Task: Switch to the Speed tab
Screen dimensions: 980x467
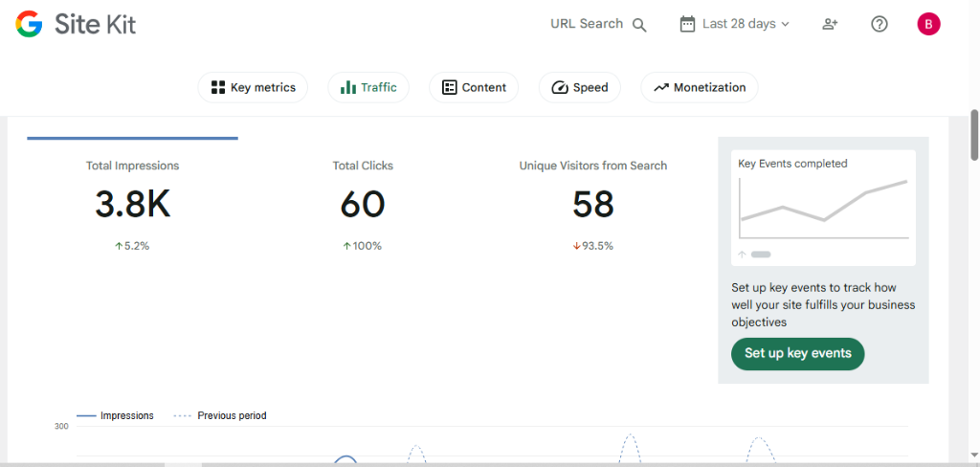Action: click(580, 87)
